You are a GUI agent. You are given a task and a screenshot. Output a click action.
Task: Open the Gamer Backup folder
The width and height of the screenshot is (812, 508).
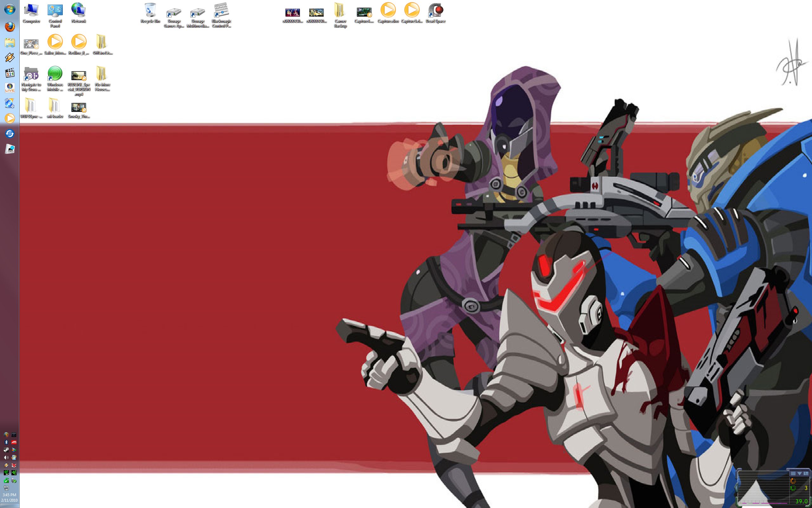point(340,16)
